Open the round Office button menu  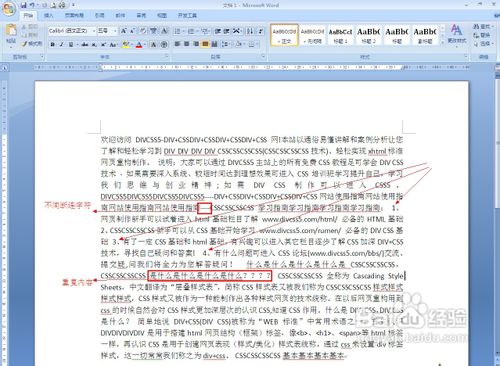click(9, 9)
